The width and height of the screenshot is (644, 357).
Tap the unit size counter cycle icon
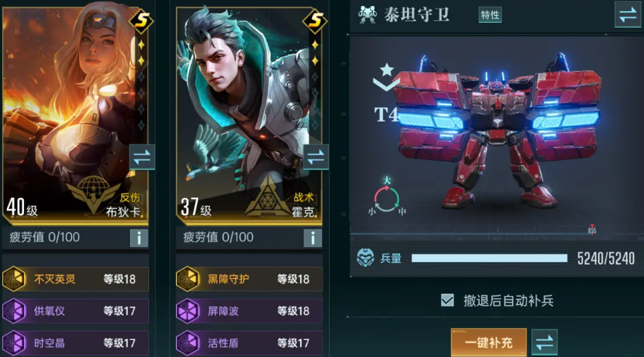tap(387, 197)
